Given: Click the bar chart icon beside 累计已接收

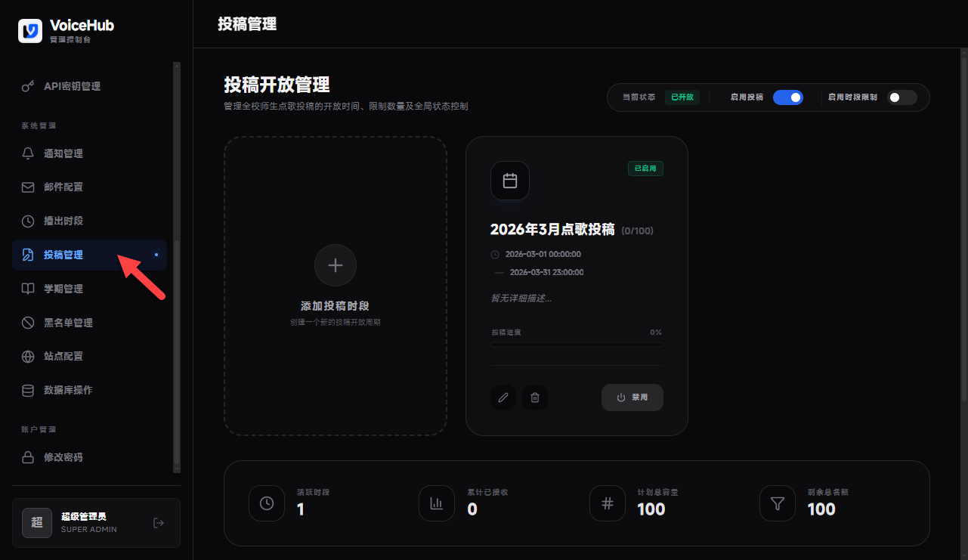Looking at the screenshot, I should tap(437, 503).
